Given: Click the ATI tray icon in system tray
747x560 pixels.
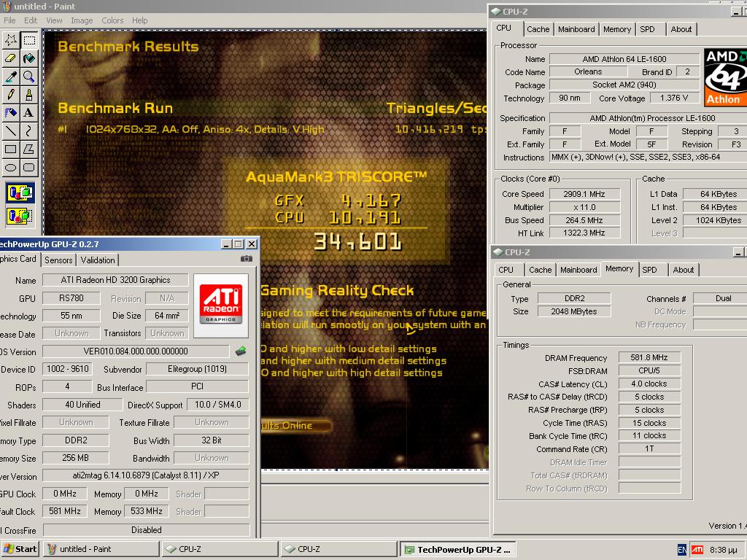Looking at the screenshot, I should coord(697,550).
